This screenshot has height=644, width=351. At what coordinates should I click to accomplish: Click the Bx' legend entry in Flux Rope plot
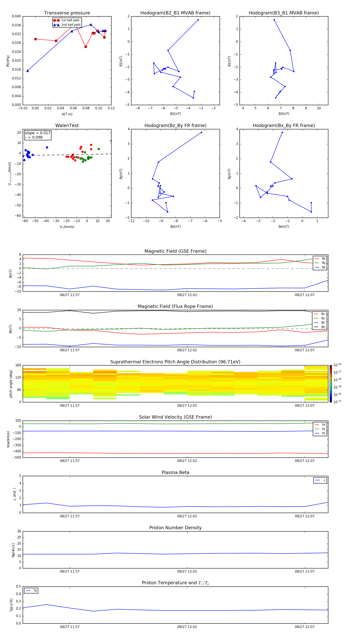point(320,314)
